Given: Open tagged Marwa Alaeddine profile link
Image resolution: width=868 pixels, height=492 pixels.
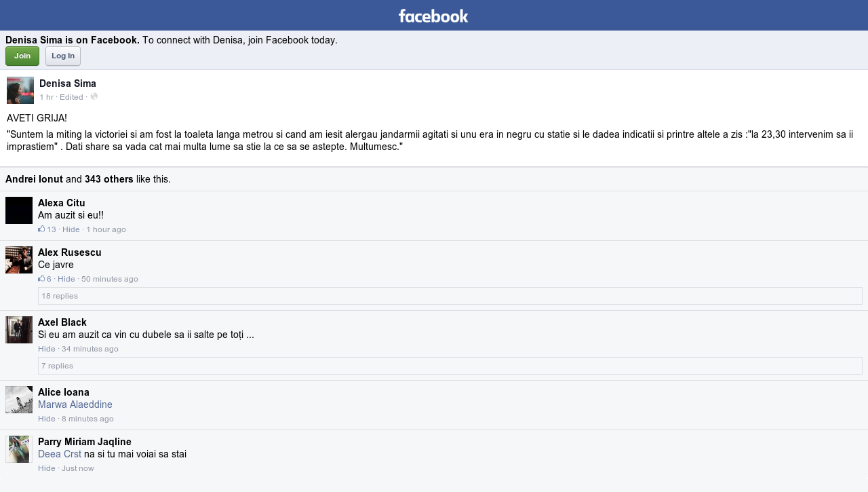Looking at the screenshot, I should (x=75, y=404).
